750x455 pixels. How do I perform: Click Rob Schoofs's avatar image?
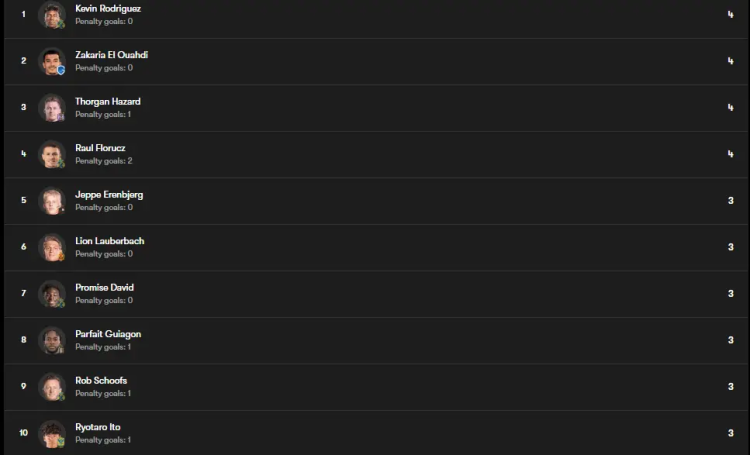pos(51,387)
